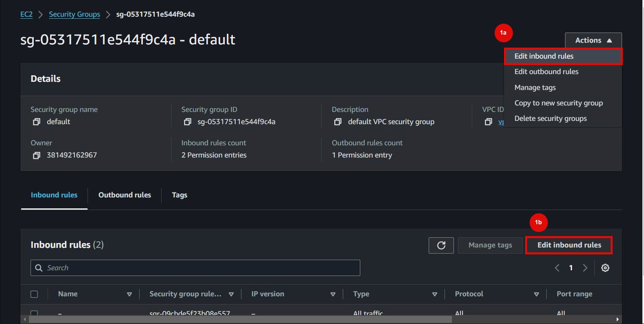Sort by Name column arrow
The image size is (644, 324).
pyautogui.click(x=129, y=294)
